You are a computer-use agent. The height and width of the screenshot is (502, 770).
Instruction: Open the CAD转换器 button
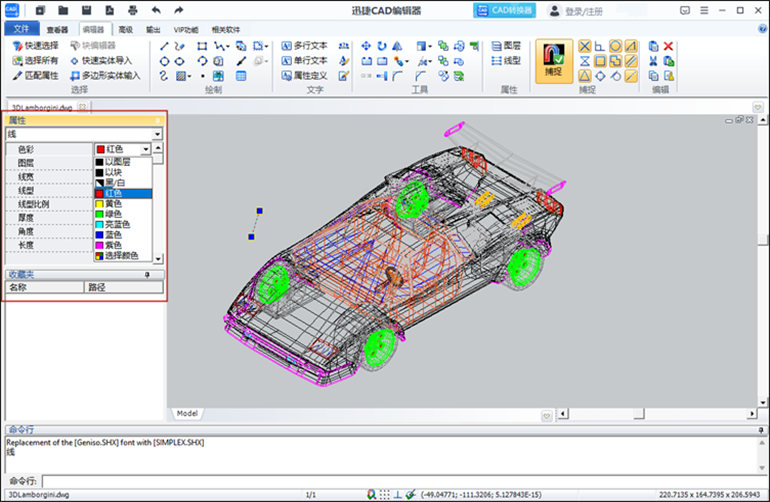(x=504, y=10)
